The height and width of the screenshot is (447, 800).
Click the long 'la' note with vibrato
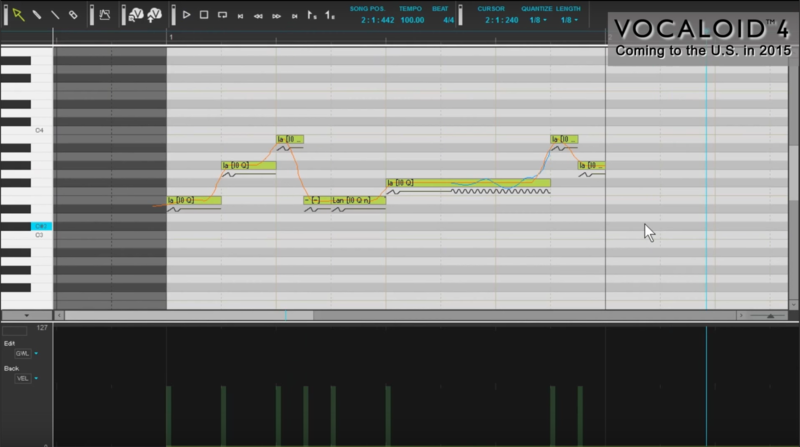(x=470, y=183)
